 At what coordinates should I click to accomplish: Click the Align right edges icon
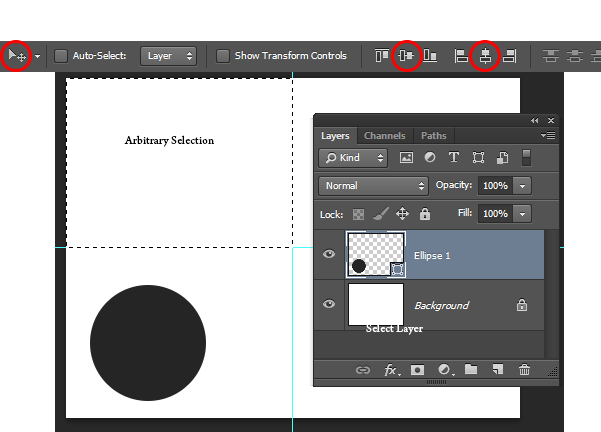(x=510, y=56)
